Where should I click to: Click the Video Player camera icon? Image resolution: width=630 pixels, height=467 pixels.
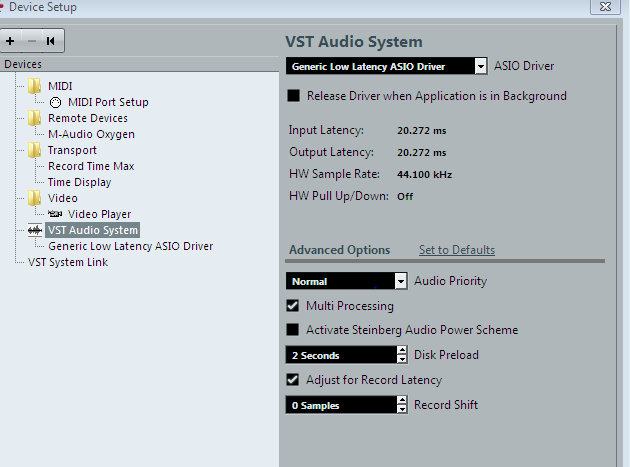click(x=55, y=214)
